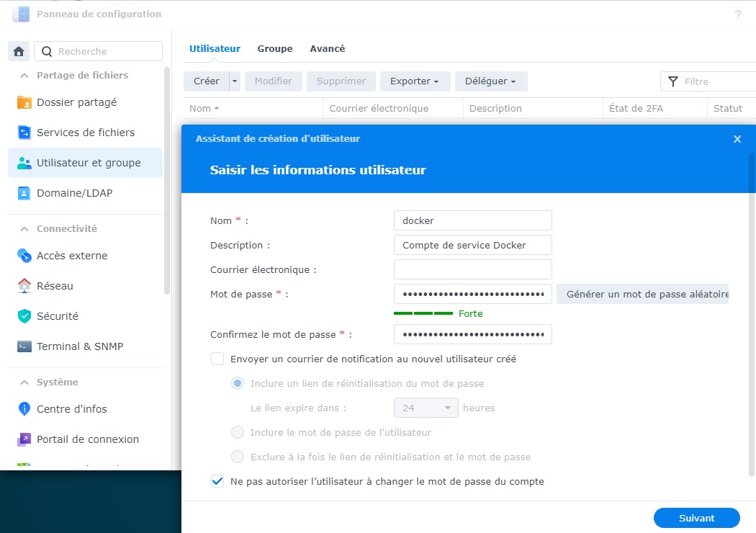Enable the notification email checkbox
The width and height of the screenshot is (756, 533).
pos(216,358)
